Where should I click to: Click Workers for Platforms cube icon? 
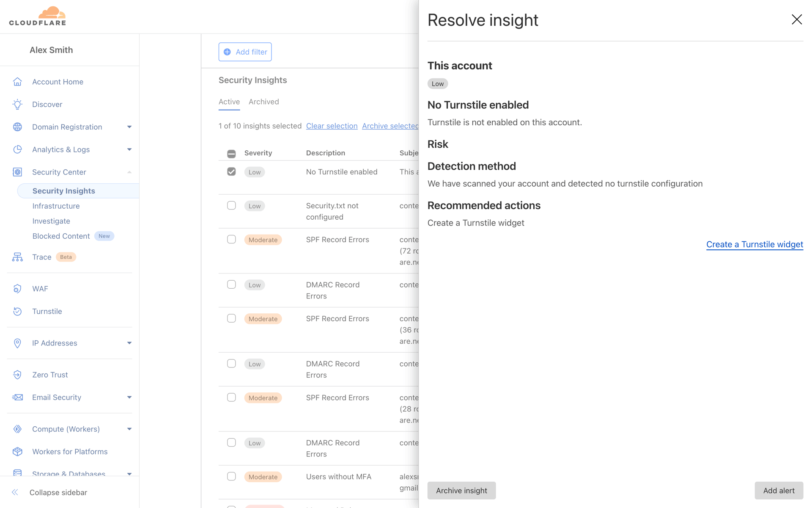[17, 452]
